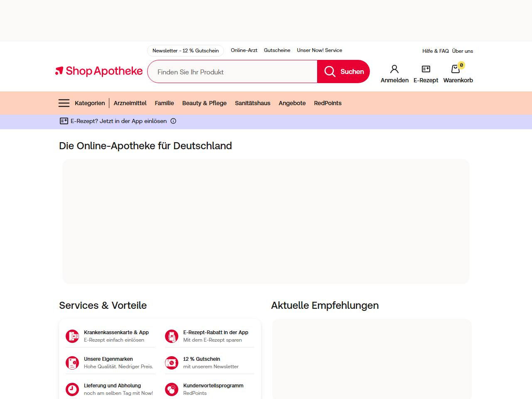Viewport: 532px width, 399px height.
Task: Open the Familie menu item
Action: (165, 103)
